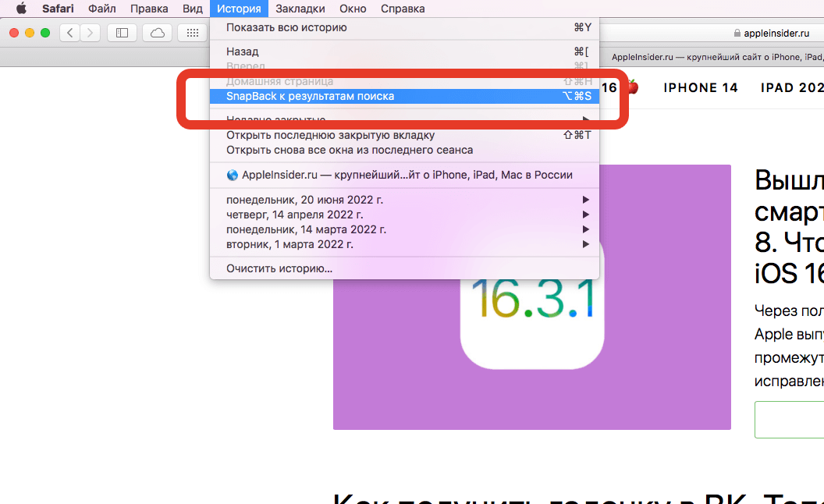This screenshot has height=504, width=824.
Task: Choose Открыть последнюю закрытую вкладку
Action: coord(404,135)
